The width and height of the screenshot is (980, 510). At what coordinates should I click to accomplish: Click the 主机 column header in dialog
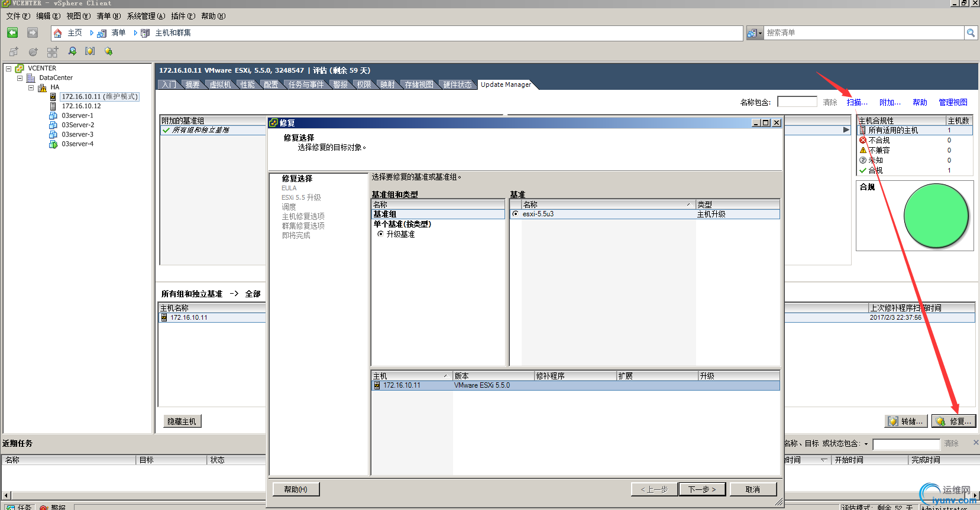411,376
